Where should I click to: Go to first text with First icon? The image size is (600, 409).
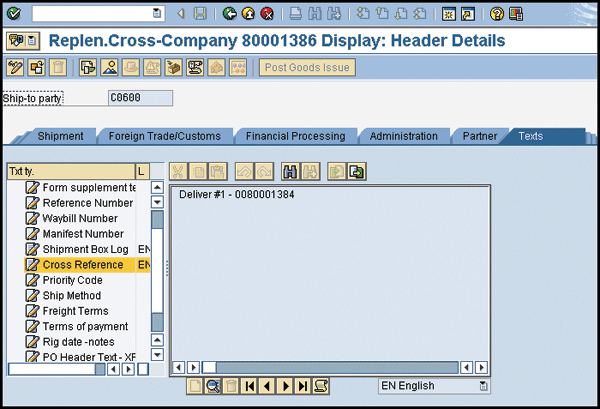pos(249,386)
